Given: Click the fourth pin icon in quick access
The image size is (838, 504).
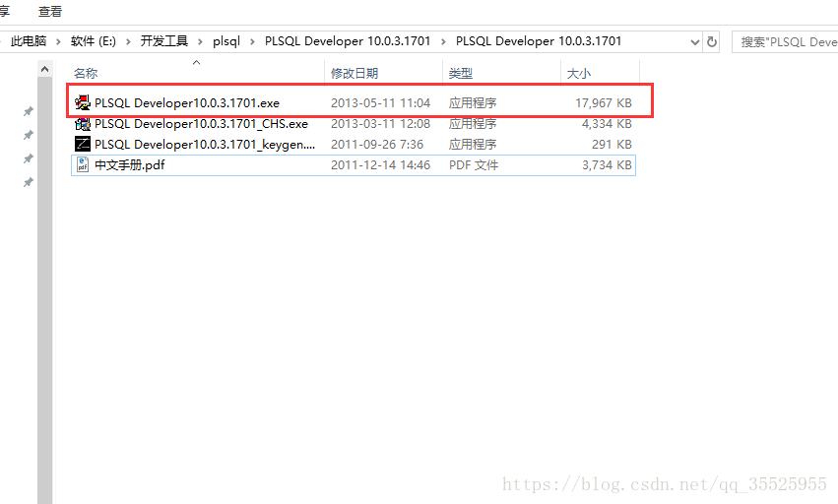Looking at the screenshot, I should 29,182.
